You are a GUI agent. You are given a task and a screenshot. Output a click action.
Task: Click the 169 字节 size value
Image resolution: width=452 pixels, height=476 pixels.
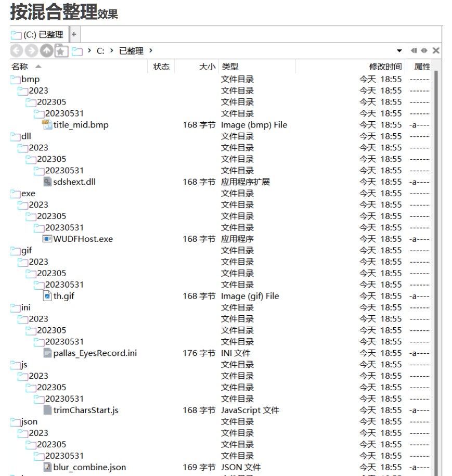click(x=199, y=467)
